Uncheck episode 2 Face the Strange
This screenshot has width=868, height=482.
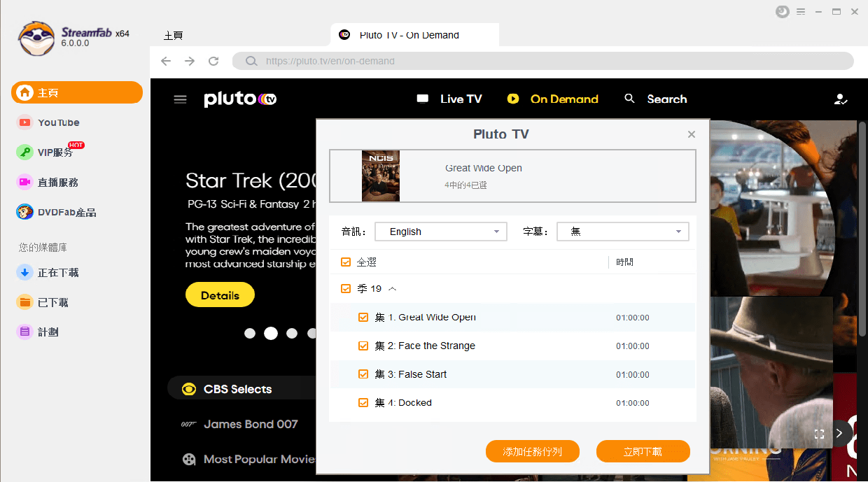tap(363, 346)
